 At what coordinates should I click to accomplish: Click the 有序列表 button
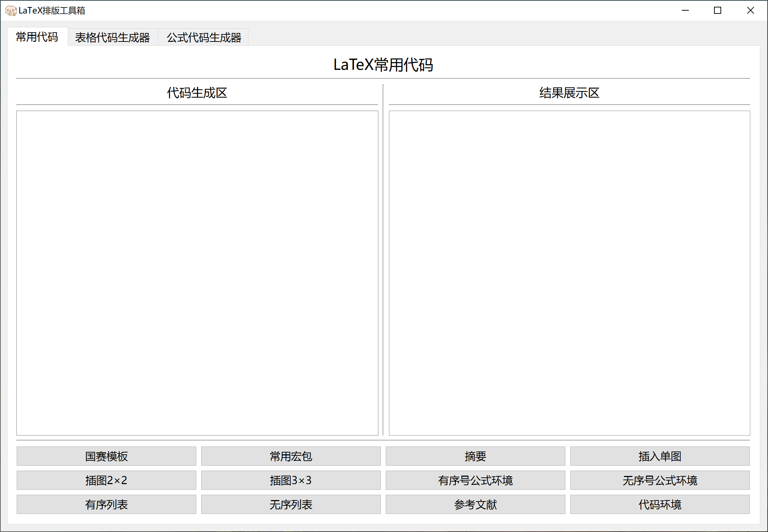106,504
